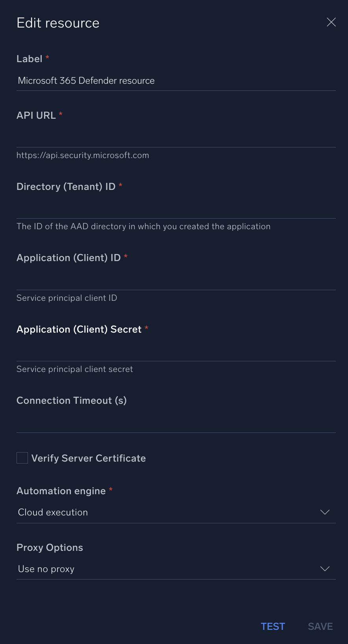Click the Cloud execution selection

point(53,512)
